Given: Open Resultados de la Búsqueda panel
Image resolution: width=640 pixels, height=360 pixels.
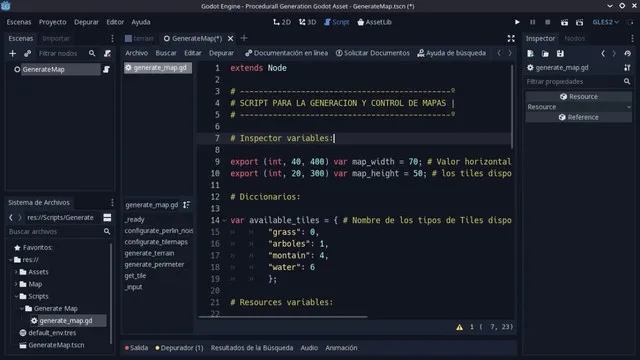Looking at the screenshot, I should 252,348.
